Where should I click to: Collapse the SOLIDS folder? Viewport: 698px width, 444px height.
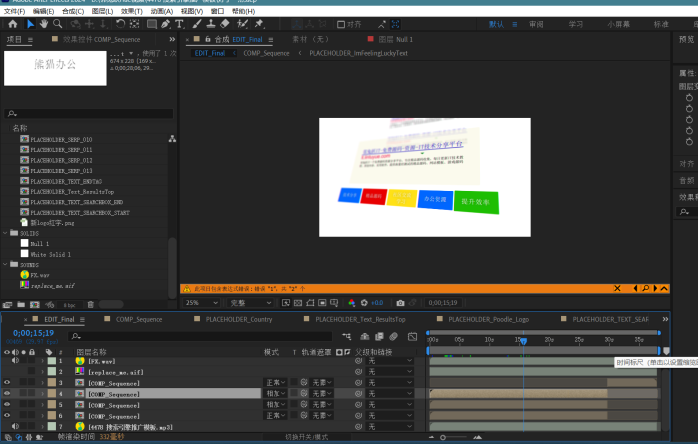[x=5, y=233]
